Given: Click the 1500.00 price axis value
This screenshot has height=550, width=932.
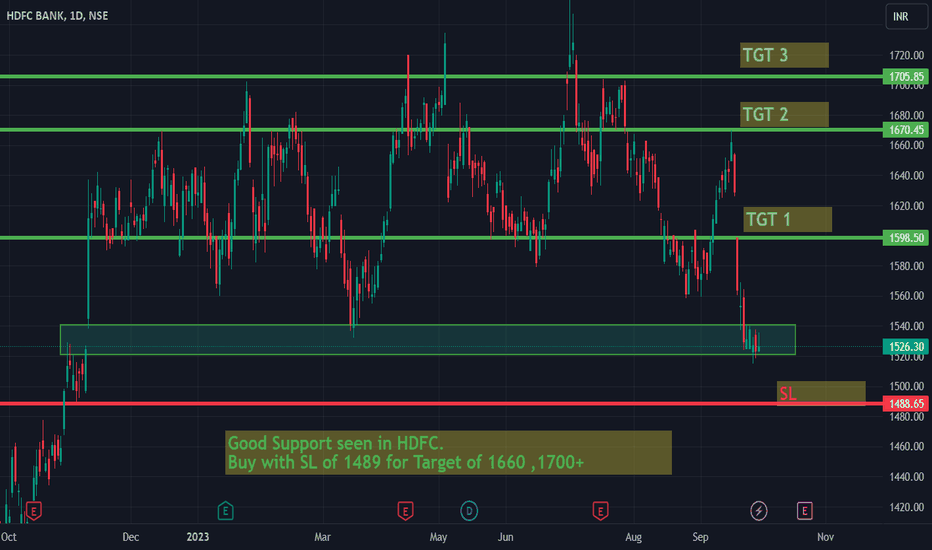Looking at the screenshot, I should tap(906, 386).
